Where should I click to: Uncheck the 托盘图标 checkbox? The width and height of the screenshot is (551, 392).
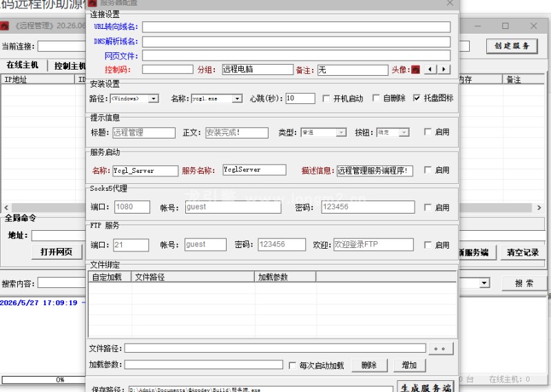pos(417,98)
